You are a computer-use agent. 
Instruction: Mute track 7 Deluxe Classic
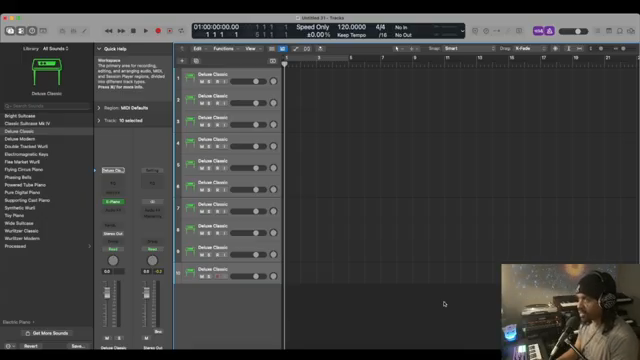click(202, 211)
